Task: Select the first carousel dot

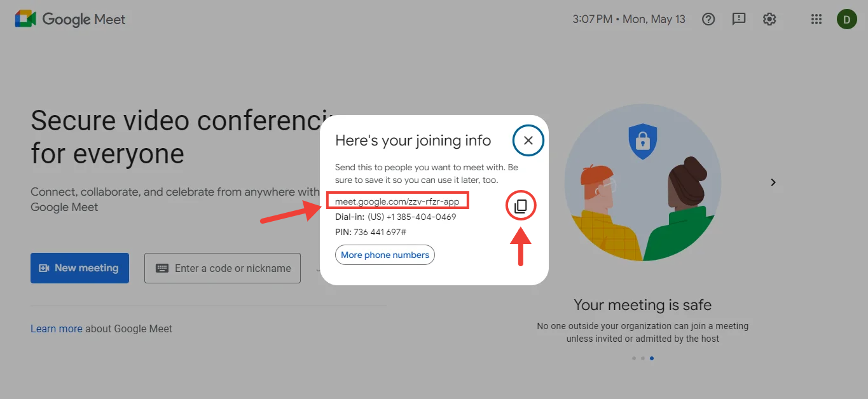Action: [634, 358]
